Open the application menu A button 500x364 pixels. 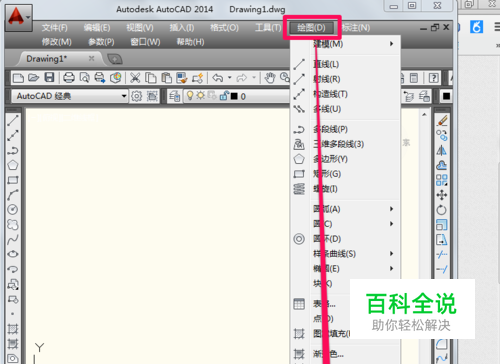coord(18,17)
